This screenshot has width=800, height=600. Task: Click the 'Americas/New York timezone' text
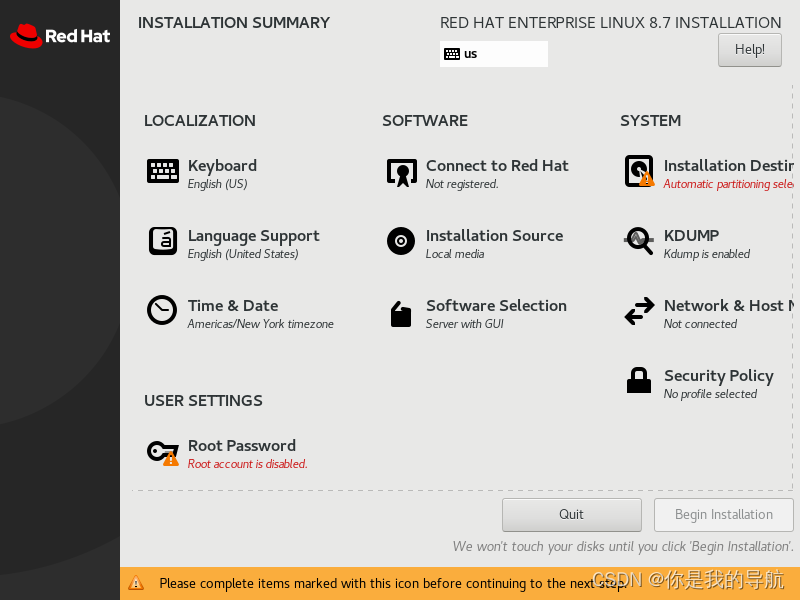(261, 324)
